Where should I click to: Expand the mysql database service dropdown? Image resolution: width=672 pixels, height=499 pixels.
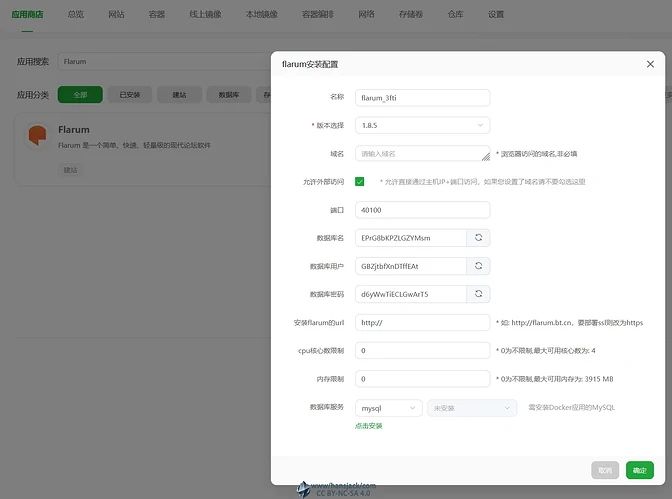[388, 408]
